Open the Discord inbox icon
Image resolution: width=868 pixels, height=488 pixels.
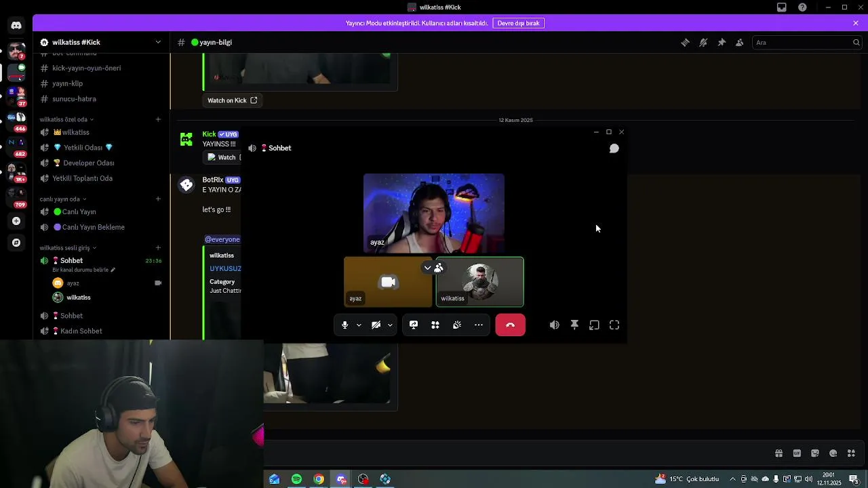[782, 7]
